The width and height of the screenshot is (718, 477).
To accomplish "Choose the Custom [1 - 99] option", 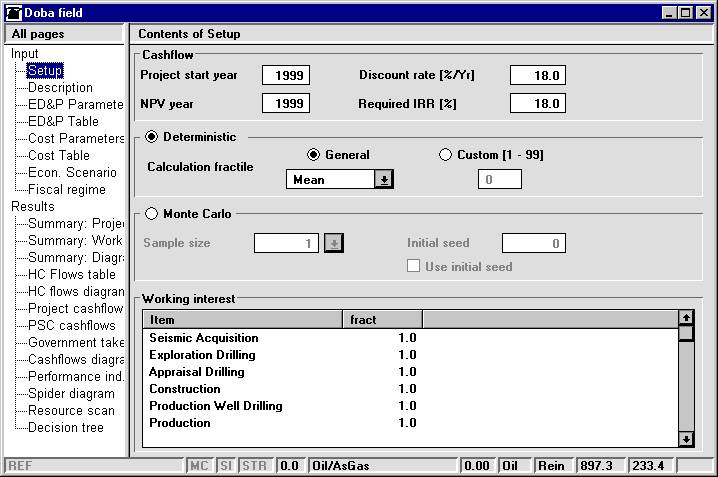I will point(445,155).
